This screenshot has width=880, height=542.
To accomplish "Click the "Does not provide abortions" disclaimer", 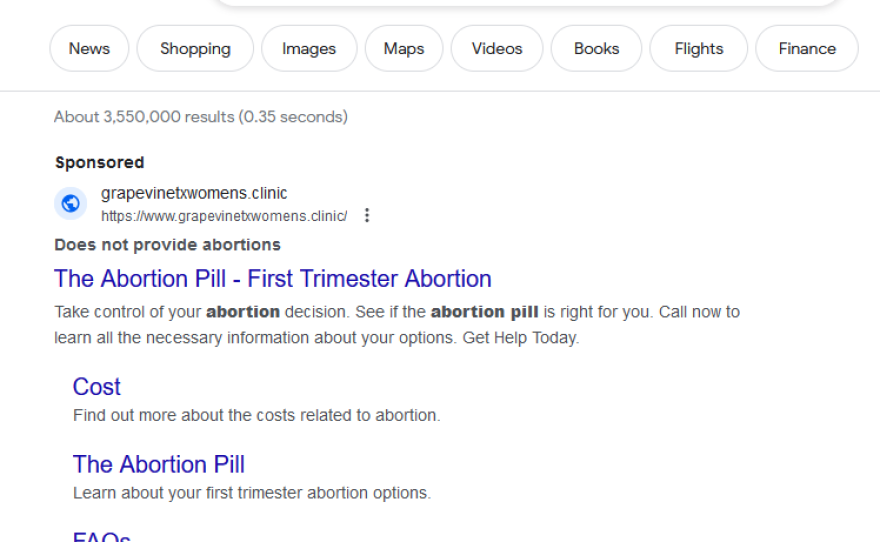I will pyautogui.click(x=167, y=244).
